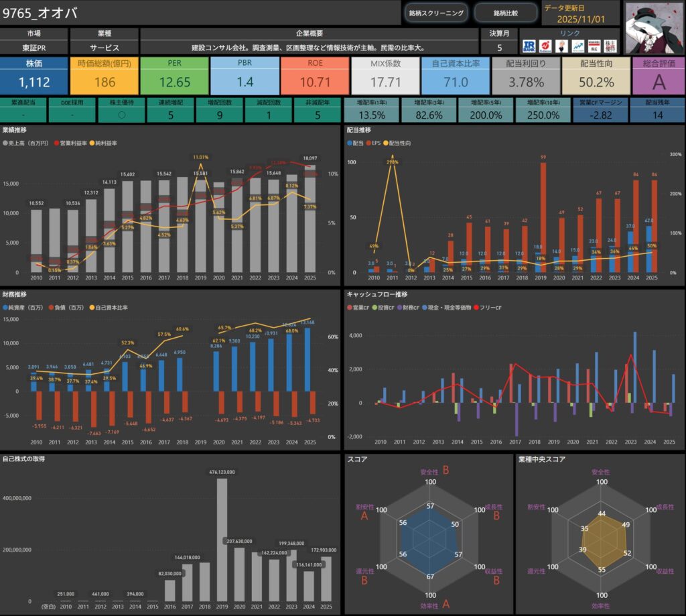Click the person portrait link icon

(561, 46)
